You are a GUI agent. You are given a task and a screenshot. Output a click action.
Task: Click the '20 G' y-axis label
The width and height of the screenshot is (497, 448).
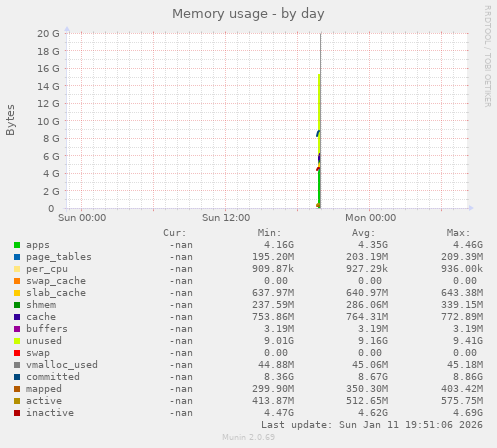48,34
